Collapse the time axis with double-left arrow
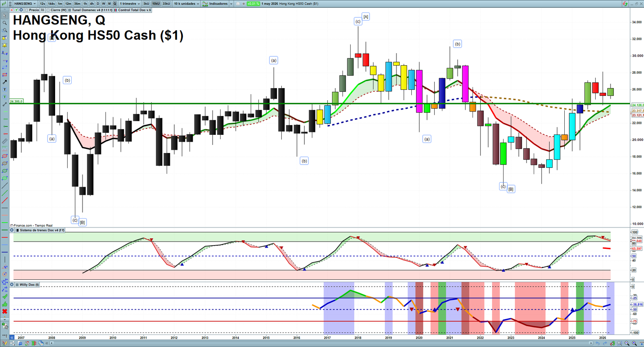This screenshot has width=644, height=347. [x=12, y=337]
